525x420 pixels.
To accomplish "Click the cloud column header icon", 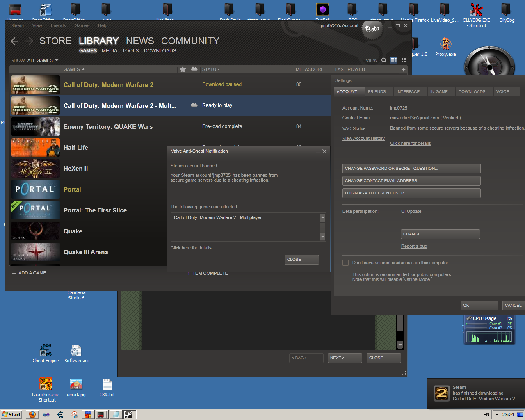I will click(x=194, y=69).
